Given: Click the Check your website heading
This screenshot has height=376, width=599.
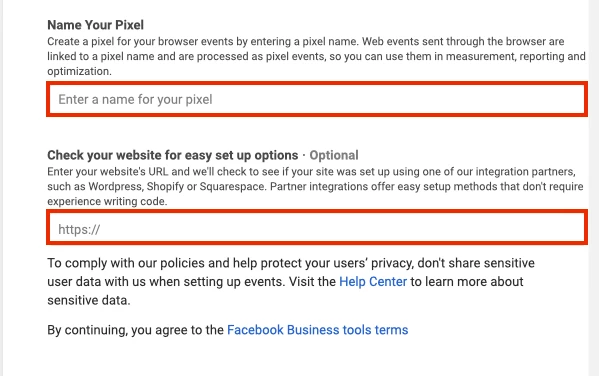Looking at the screenshot, I should pos(173,155).
